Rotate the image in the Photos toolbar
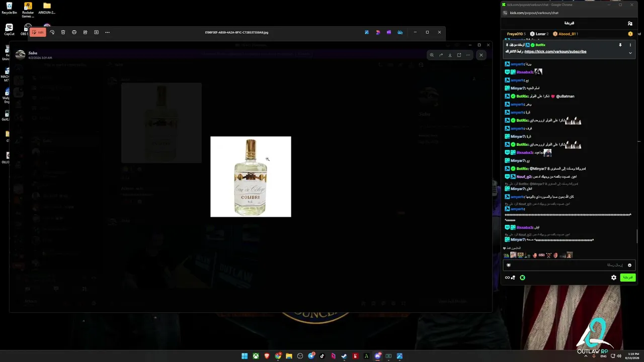Viewport: 644px width, 362px height. click(52, 32)
